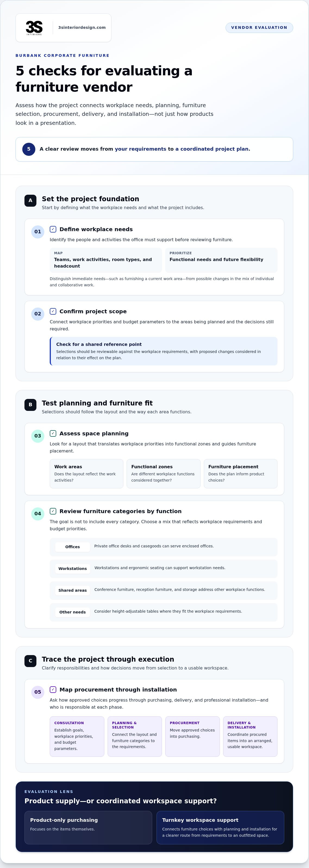Click the Procurement phase card
This screenshot has width=309, height=868.
[192, 736]
